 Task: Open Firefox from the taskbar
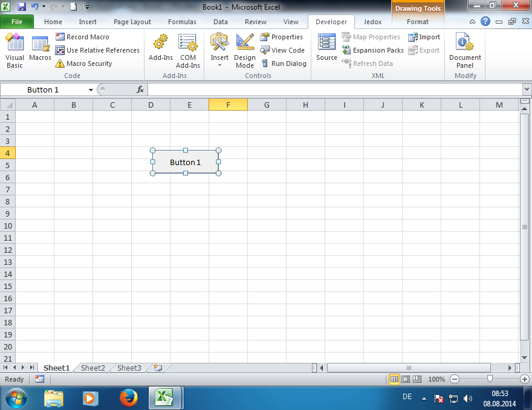pos(129,398)
